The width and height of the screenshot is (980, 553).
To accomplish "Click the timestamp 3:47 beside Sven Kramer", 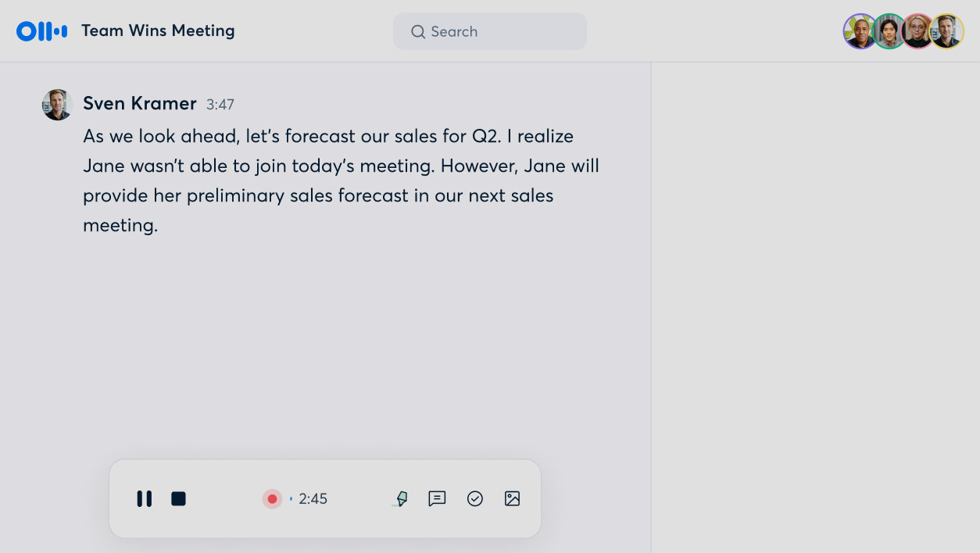I will (220, 104).
